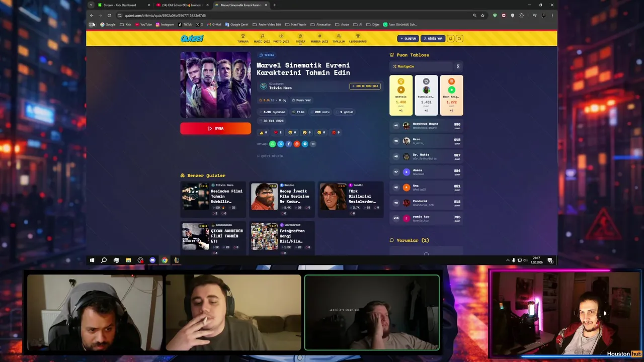644x362 pixels.
Task: Share quiz via Telegram icon
Action: (x=304, y=144)
